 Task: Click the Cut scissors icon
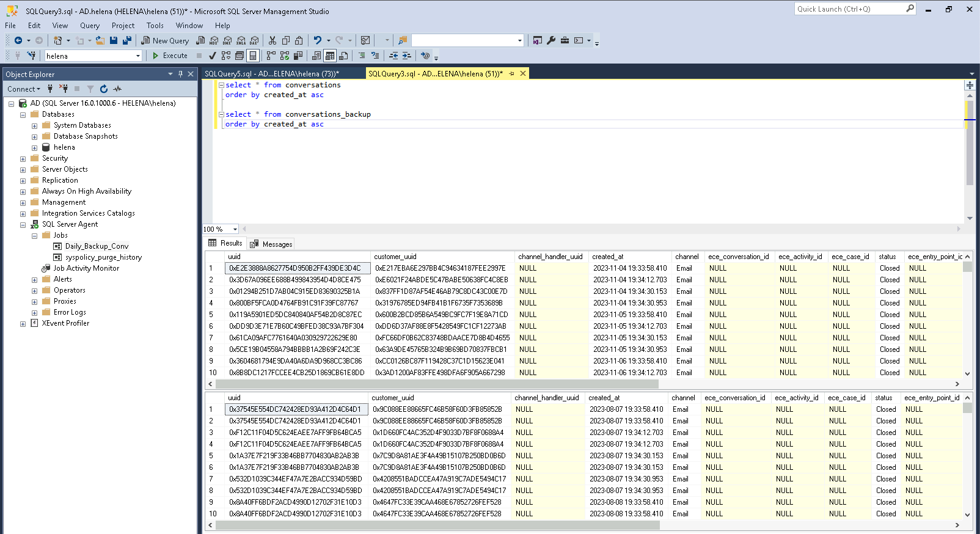tap(272, 40)
